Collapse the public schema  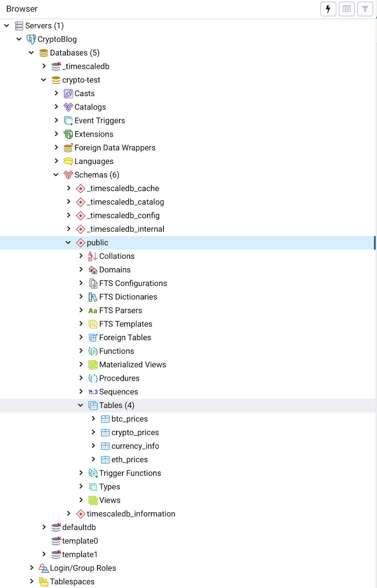coord(68,243)
